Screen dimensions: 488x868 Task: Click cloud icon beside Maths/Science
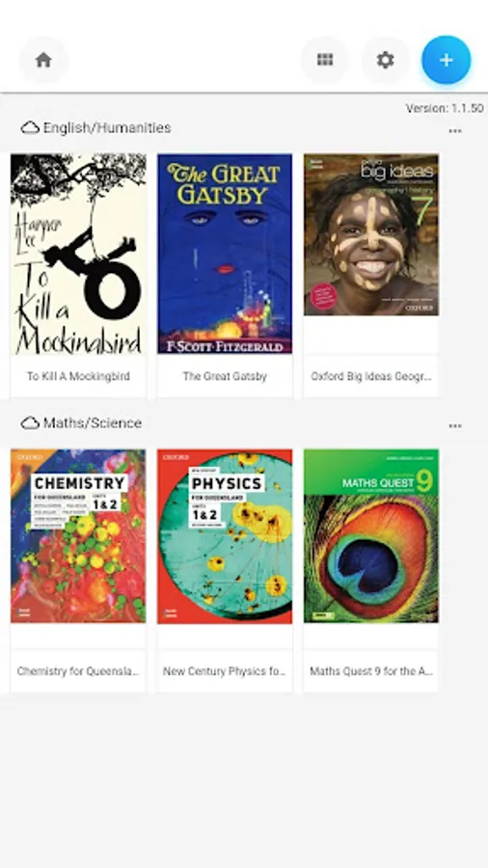point(30,423)
